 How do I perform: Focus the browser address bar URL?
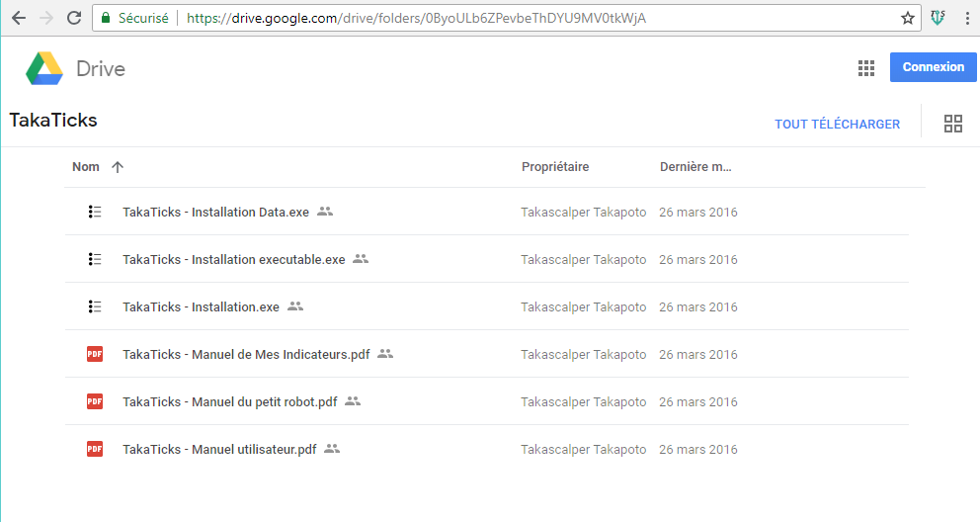click(x=416, y=18)
